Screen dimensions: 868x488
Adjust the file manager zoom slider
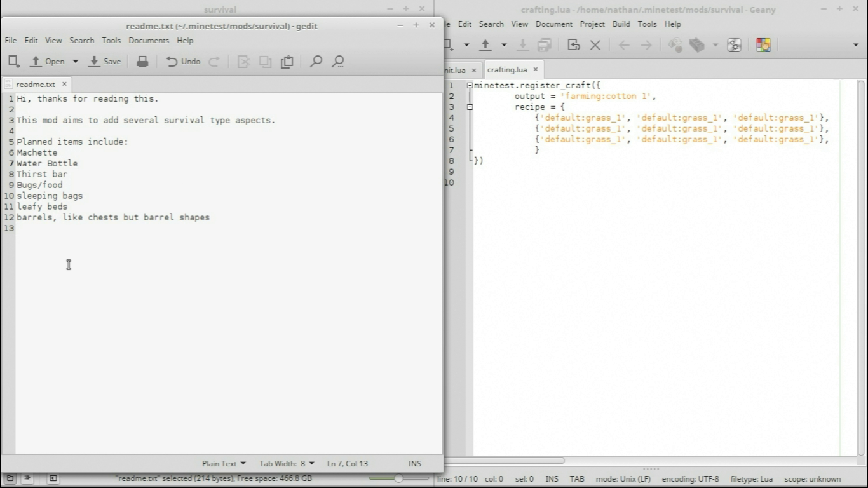[398, 478]
